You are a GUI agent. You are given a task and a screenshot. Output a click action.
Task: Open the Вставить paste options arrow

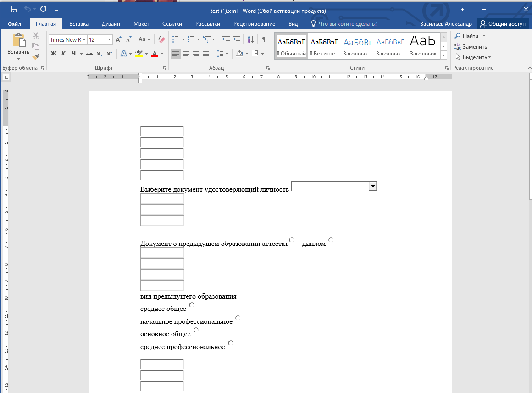tap(18, 59)
